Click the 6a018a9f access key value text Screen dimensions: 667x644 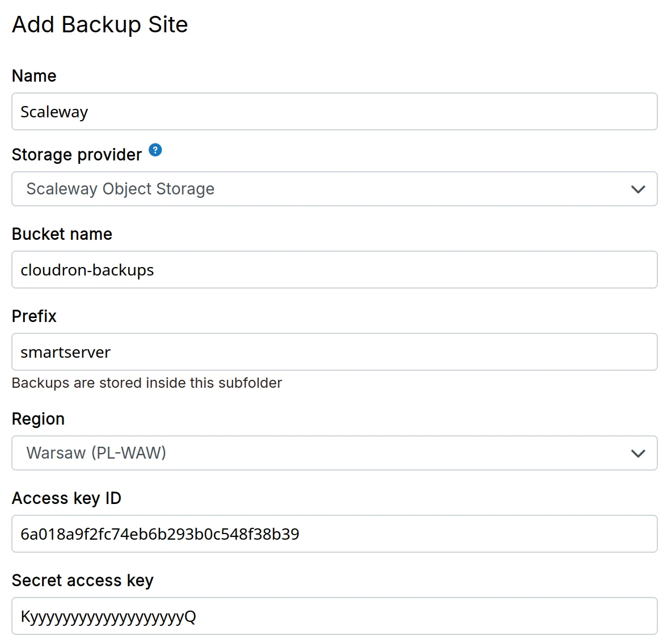(x=160, y=534)
